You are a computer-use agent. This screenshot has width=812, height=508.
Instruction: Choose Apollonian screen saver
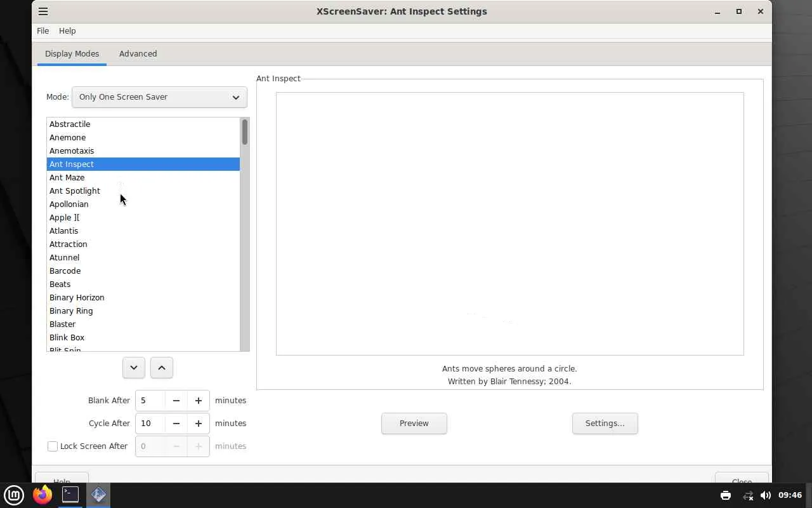(x=143, y=204)
